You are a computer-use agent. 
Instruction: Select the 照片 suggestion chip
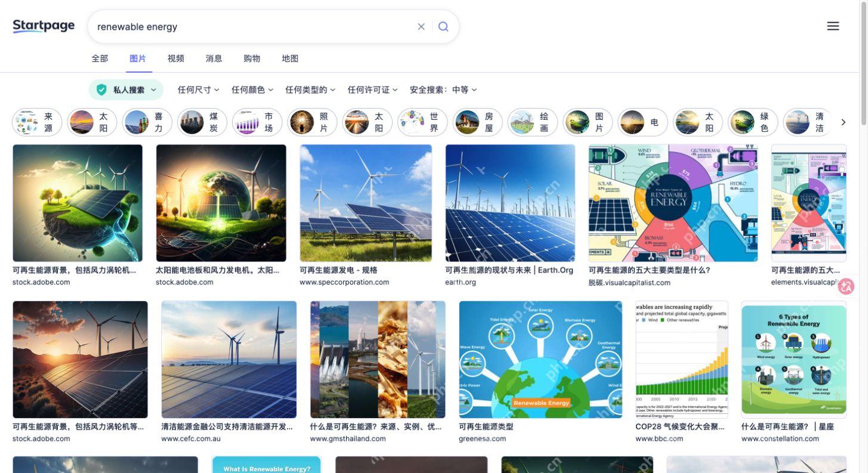(312, 122)
